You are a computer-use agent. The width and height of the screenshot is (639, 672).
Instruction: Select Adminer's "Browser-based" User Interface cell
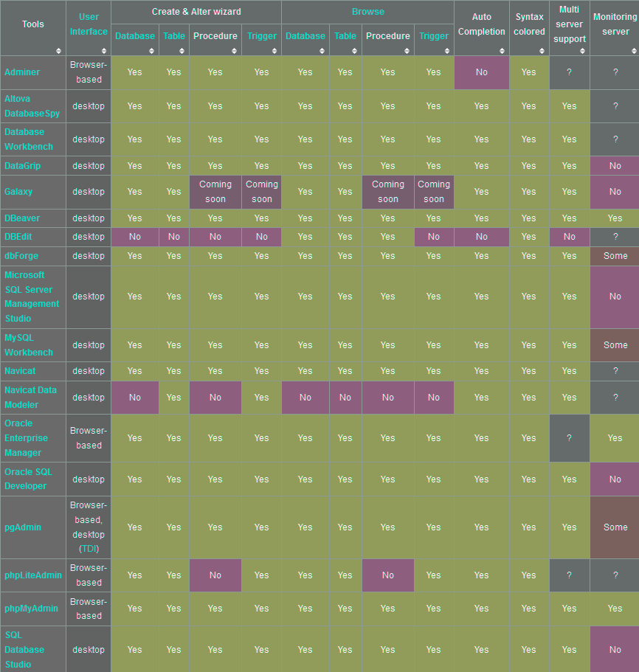point(89,72)
